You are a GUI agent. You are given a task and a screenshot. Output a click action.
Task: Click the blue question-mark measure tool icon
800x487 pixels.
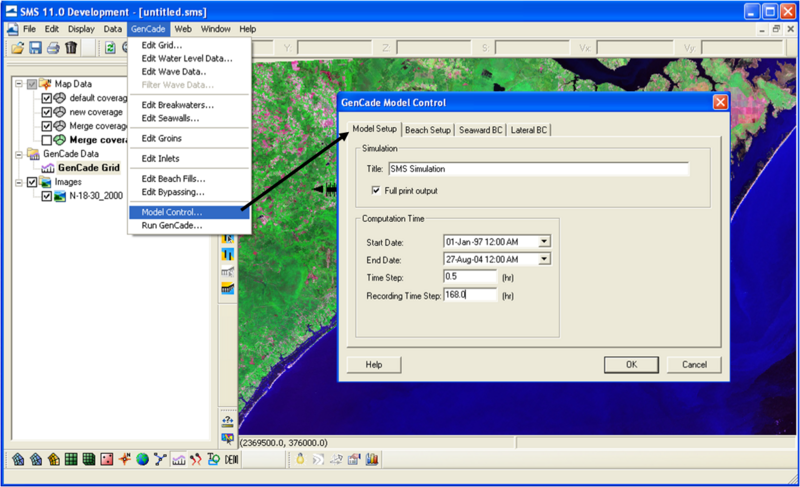click(x=228, y=422)
